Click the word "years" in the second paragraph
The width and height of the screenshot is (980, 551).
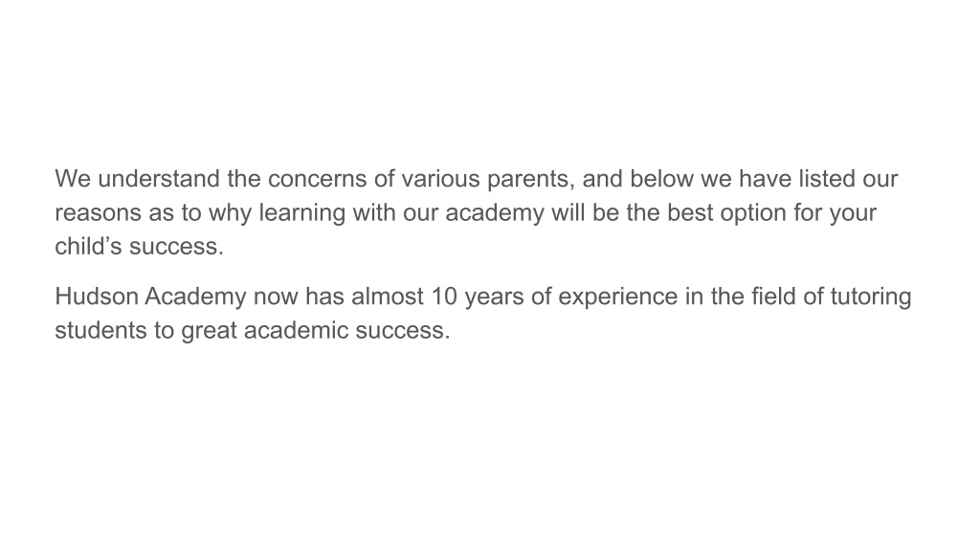pyautogui.click(x=494, y=298)
